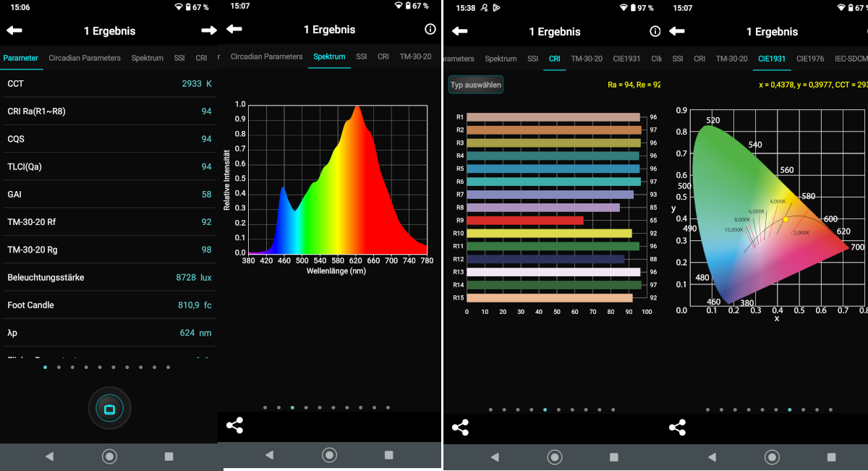Image resolution: width=868 pixels, height=471 pixels.
Task: Tap the 1 Ergebnis title on the CIE1931 screen
Action: [772, 31]
